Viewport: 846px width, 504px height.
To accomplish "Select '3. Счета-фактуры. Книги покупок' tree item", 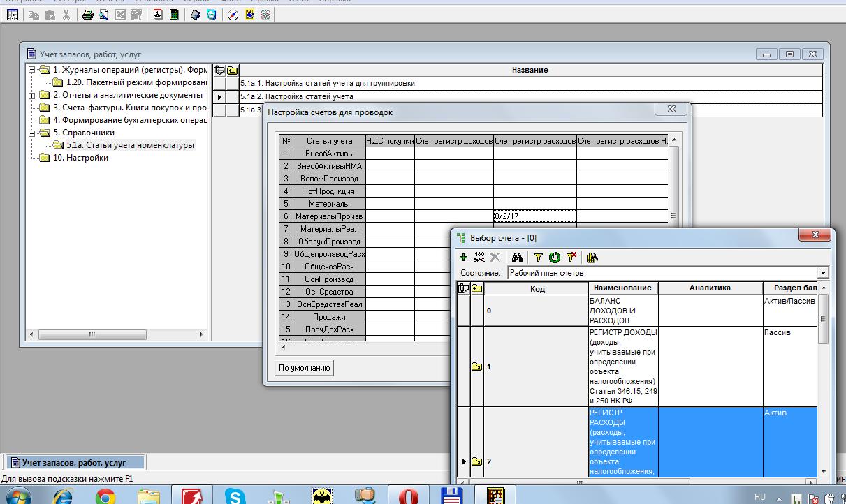I will pyautogui.click(x=131, y=108).
